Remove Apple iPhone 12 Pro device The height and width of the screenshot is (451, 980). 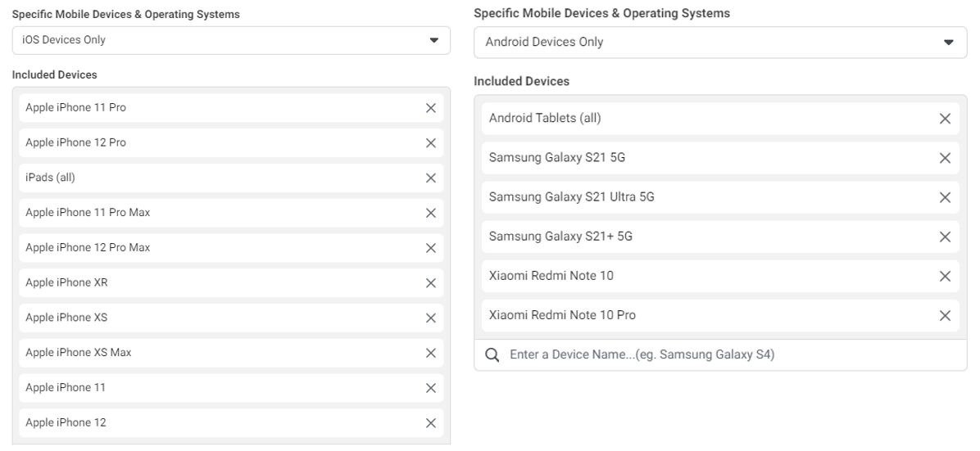pyautogui.click(x=430, y=143)
